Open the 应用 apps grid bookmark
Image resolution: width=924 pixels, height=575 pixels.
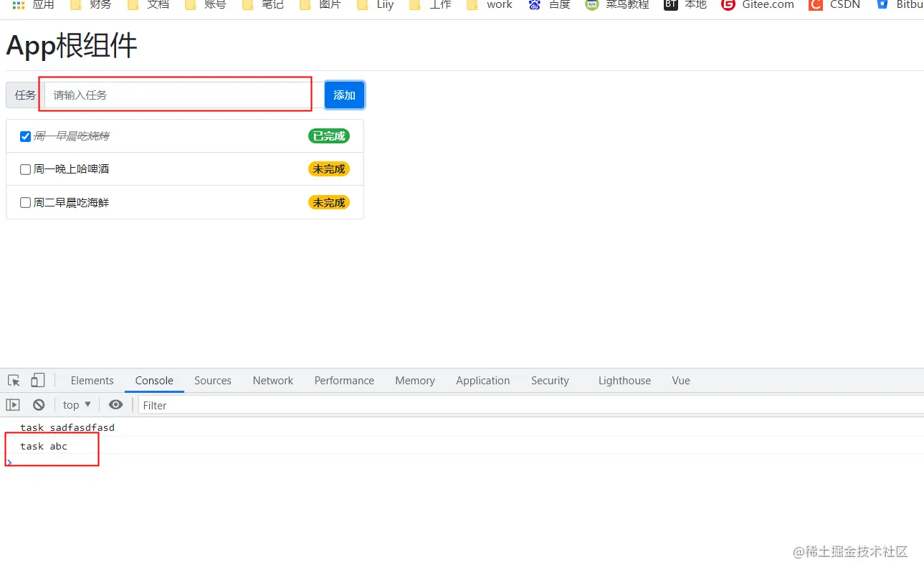point(34,5)
